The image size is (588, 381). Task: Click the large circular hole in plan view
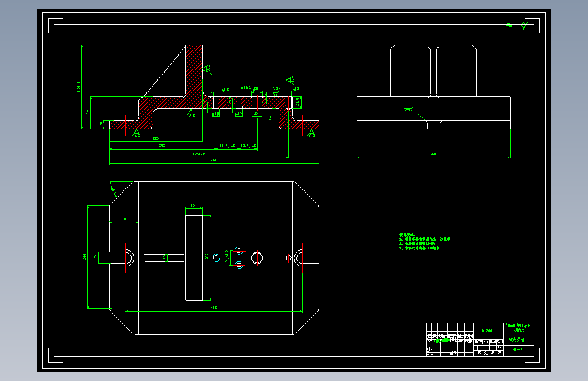click(257, 258)
